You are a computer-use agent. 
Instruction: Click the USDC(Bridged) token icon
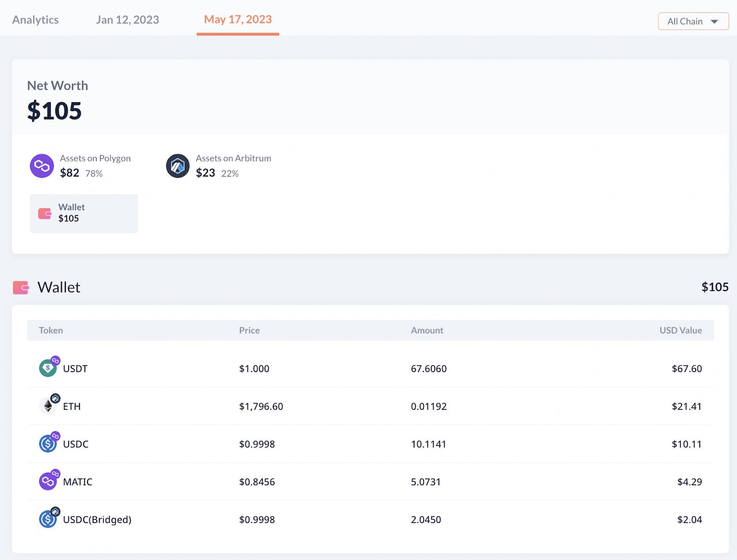pyautogui.click(x=48, y=519)
